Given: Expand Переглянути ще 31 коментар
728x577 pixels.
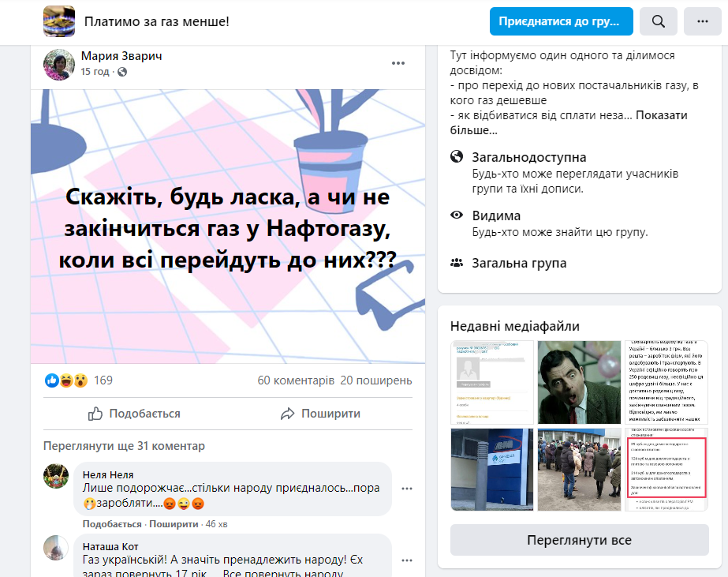Looking at the screenshot, I should click(124, 446).
